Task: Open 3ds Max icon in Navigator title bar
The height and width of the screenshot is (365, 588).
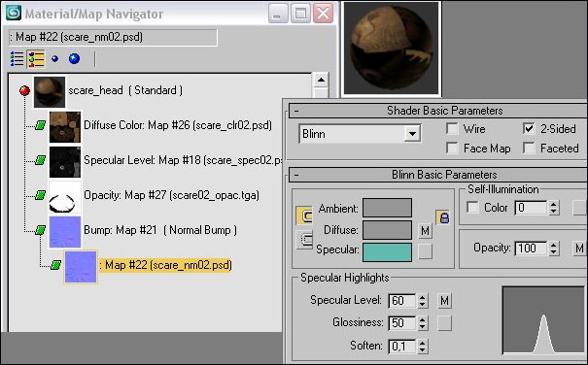Action: 14,14
